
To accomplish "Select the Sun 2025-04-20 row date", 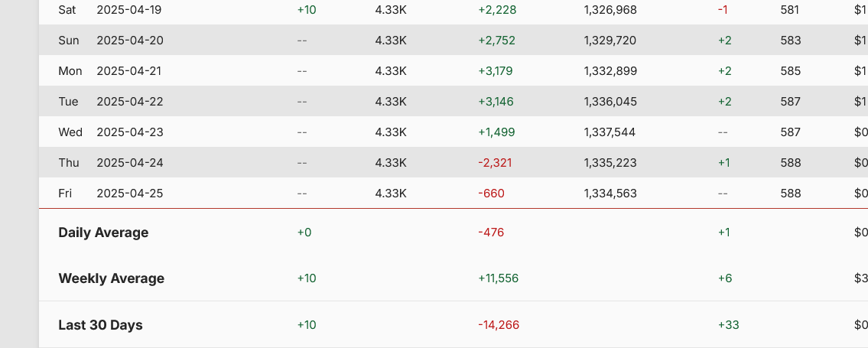I will [130, 41].
